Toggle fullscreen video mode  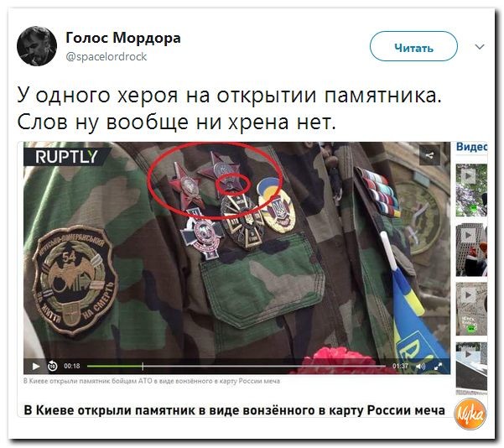(x=438, y=367)
